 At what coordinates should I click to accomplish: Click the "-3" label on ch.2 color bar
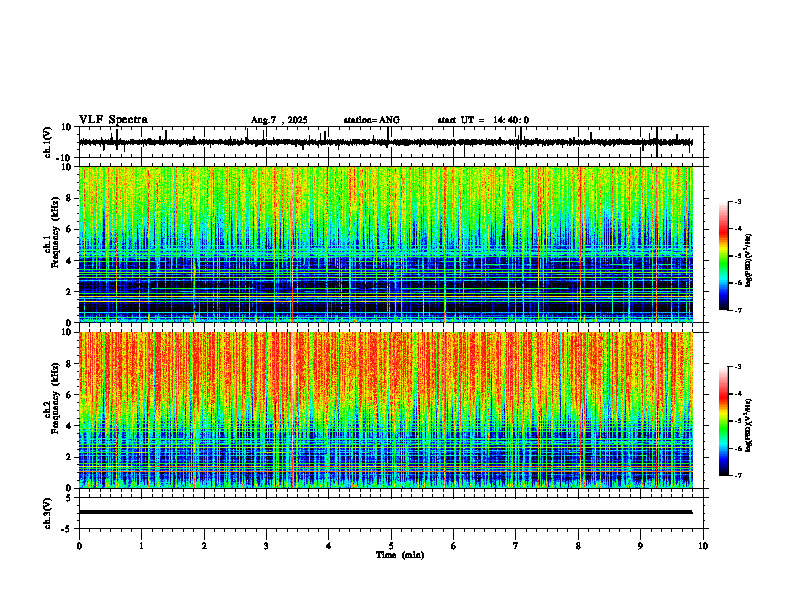(x=738, y=367)
